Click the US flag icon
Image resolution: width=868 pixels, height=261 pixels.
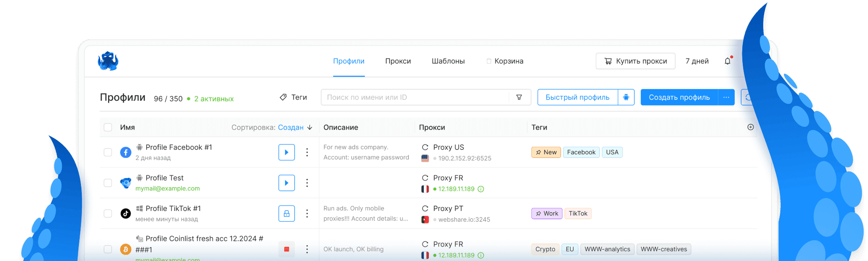tap(425, 158)
